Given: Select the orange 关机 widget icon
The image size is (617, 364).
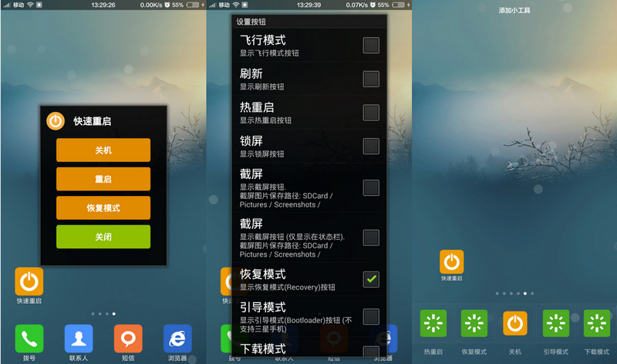Looking at the screenshot, I should pos(515,323).
